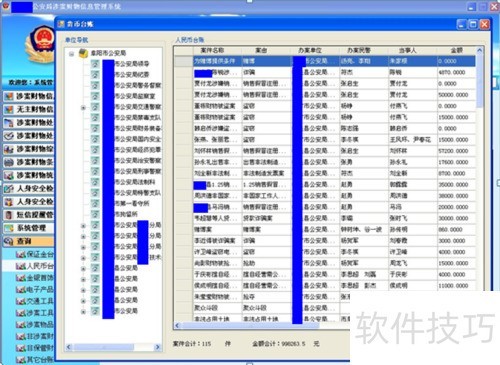
Task: Click the 无主财物信息 sidebar icon
Action: tap(9, 109)
